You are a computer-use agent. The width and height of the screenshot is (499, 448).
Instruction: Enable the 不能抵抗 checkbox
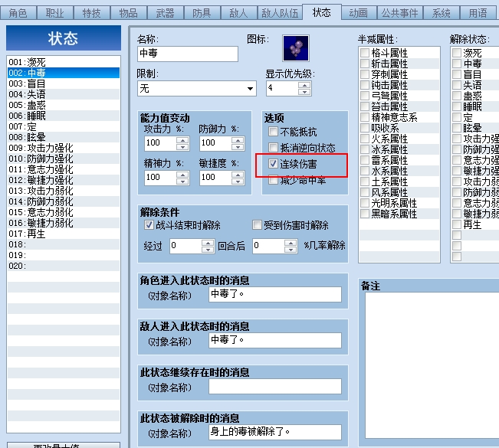pos(273,131)
